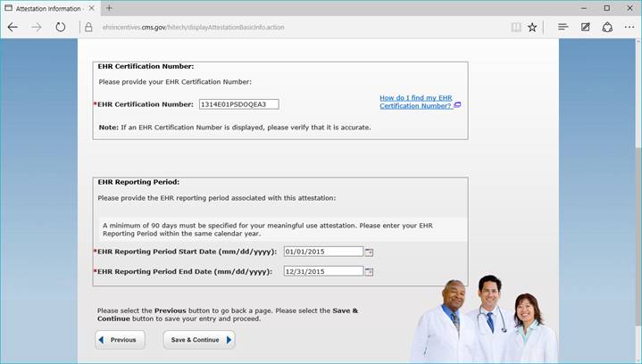The height and width of the screenshot is (364, 642).
Task: Refresh the page with the reload icon
Action: (x=61, y=27)
